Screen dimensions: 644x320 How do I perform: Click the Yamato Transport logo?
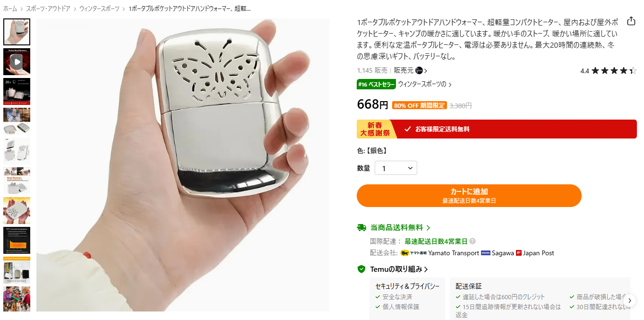pyautogui.click(x=413, y=253)
